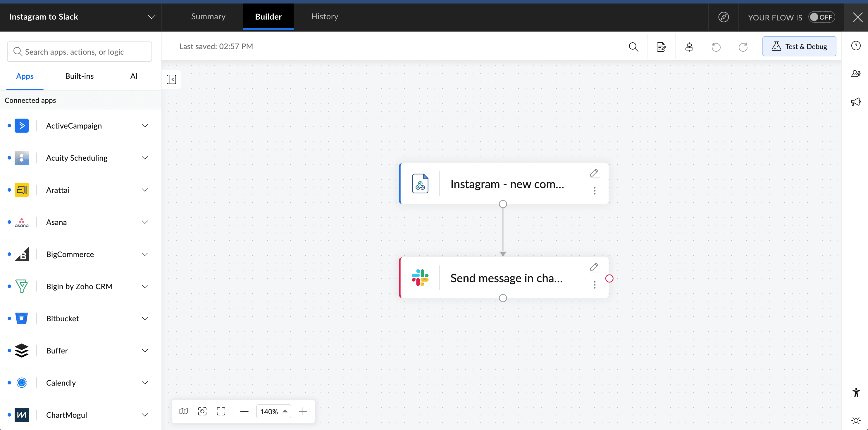Open the History tab
Screen dimensions: 868x430
325,16
